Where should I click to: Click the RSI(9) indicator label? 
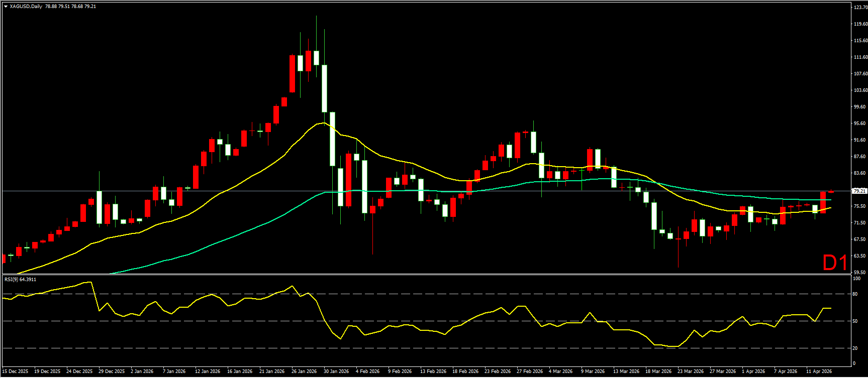point(20,279)
